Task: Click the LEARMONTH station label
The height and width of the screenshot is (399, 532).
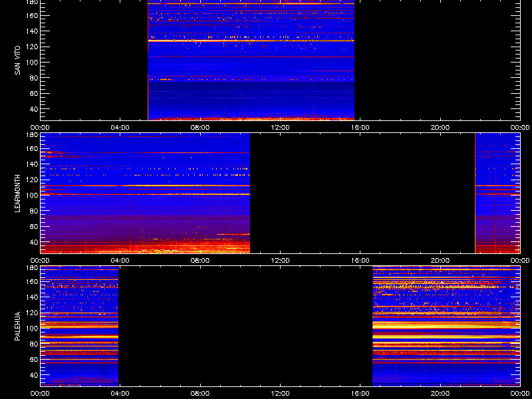Action: 17,194
